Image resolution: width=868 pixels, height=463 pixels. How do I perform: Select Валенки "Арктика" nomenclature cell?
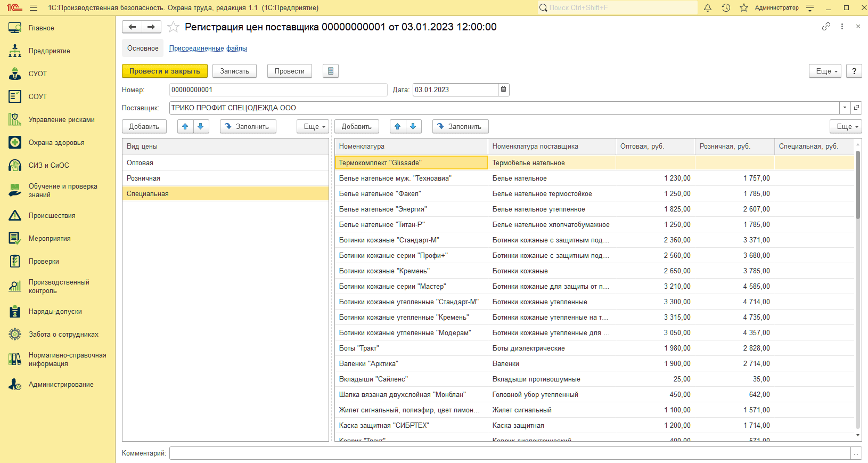(x=411, y=363)
